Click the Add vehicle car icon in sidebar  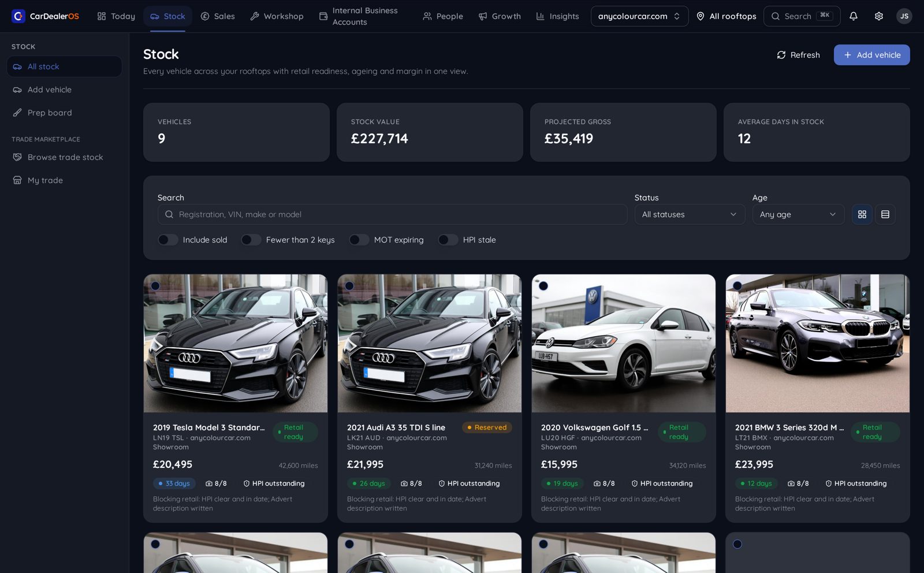coord(17,90)
